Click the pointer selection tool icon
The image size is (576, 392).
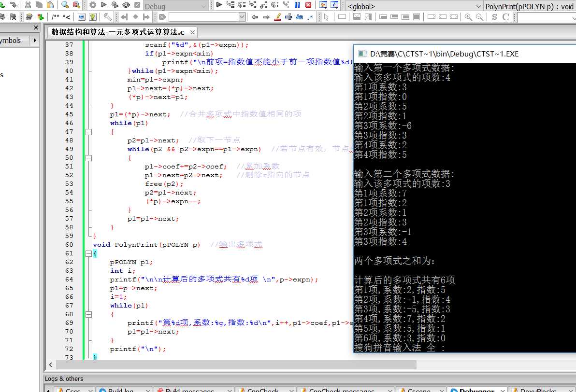326,16
